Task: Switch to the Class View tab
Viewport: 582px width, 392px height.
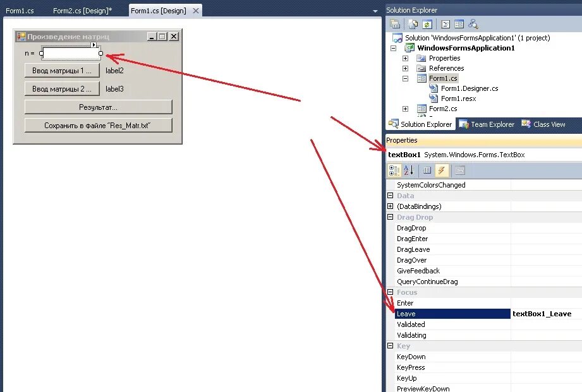Action: click(543, 124)
